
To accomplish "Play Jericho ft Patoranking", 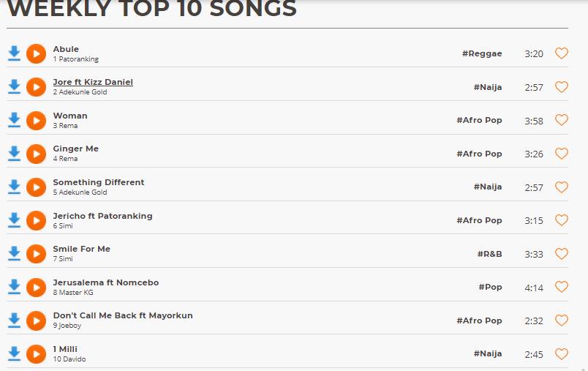I will 36,220.
